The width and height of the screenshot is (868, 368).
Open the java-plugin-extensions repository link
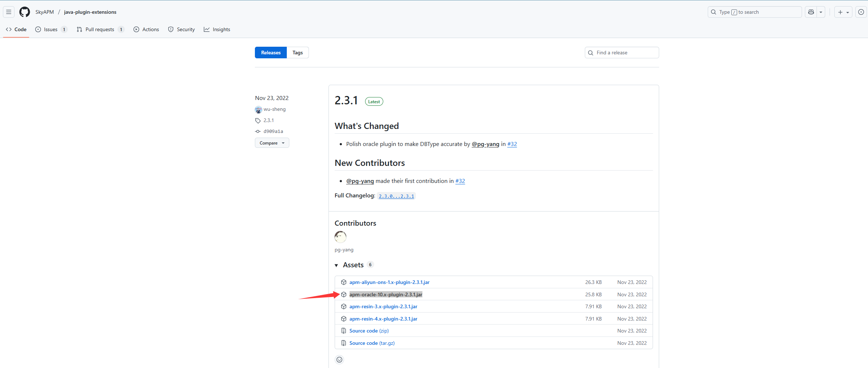(x=90, y=12)
